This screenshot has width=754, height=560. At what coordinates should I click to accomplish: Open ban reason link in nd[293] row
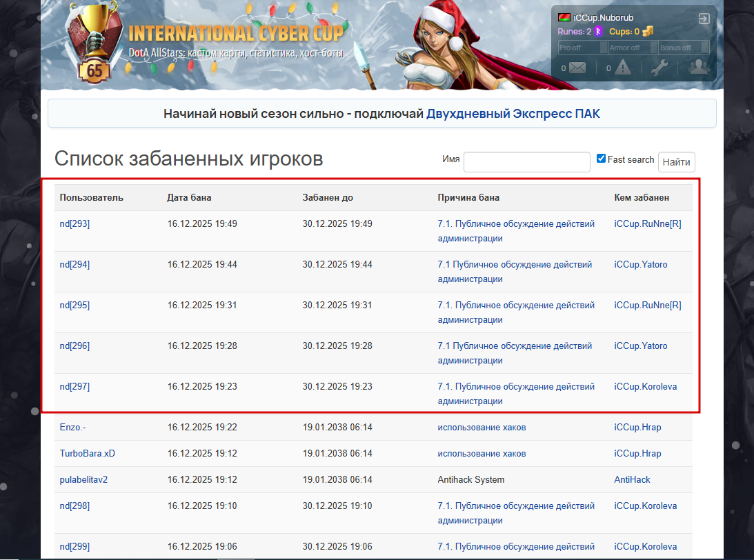(516, 231)
